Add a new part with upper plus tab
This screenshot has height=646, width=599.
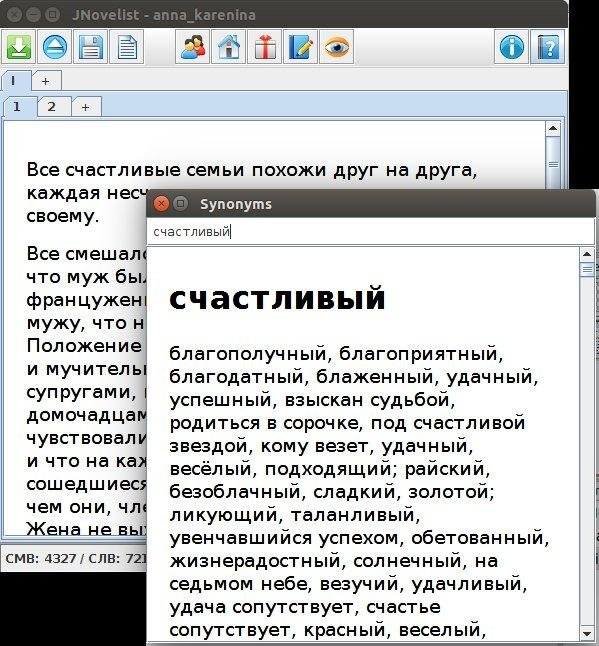(x=46, y=81)
